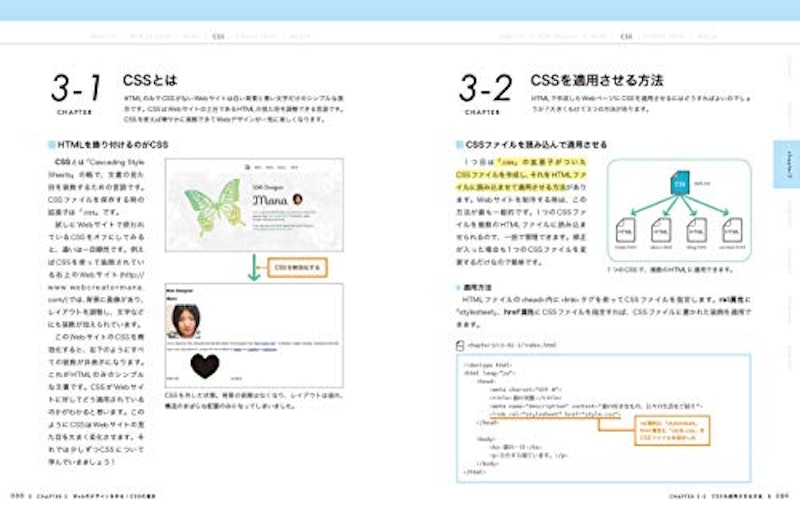Click "CSS" in the right page header breadcrumb
Viewport: 800px width, 510px height.
626,36
